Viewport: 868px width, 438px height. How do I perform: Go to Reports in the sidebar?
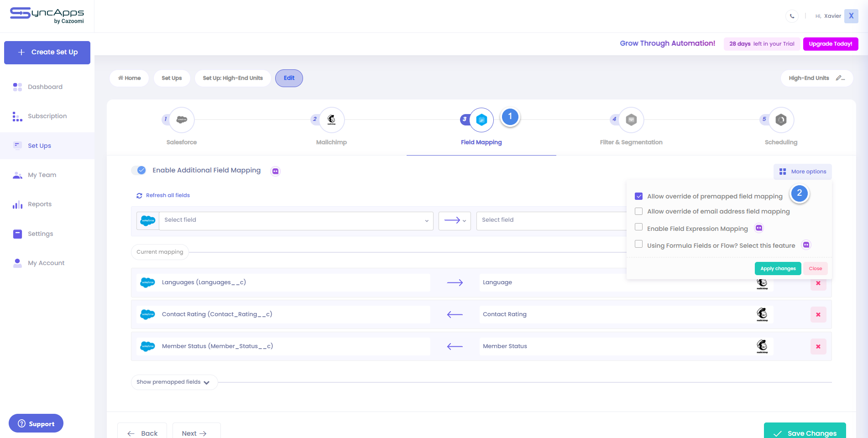tap(40, 204)
